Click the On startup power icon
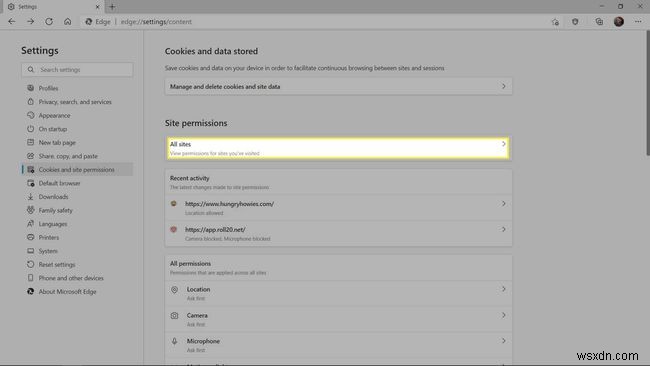 (30, 129)
